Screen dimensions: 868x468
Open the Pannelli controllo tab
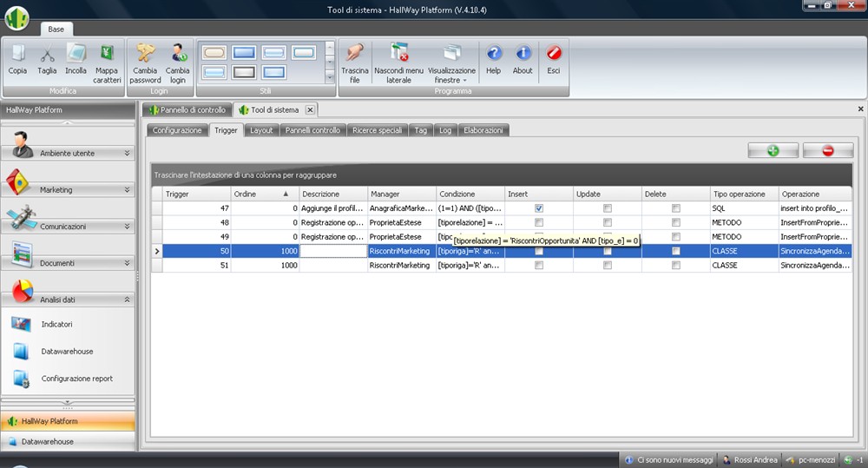point(312,130)
